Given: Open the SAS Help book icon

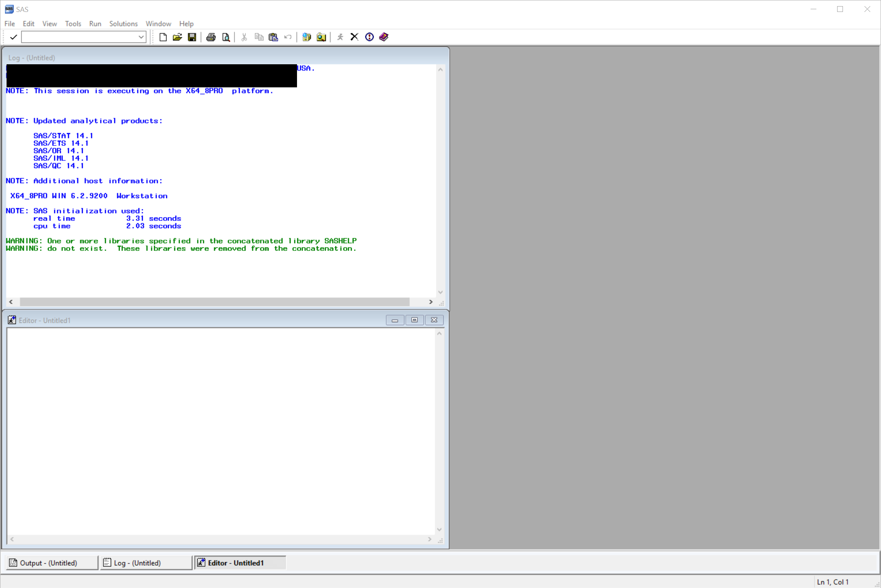Looking at the screenshot, I should [384, 37].
